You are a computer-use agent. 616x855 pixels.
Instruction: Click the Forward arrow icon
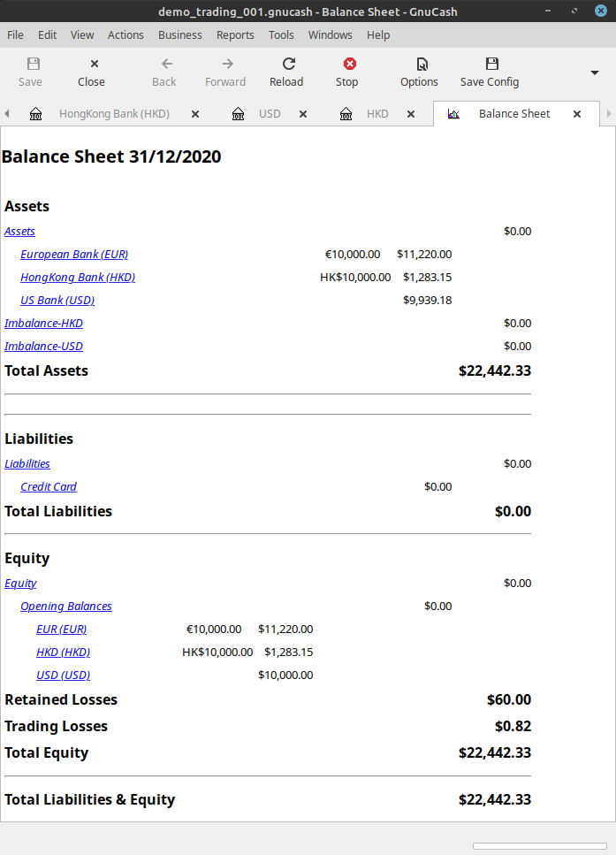click(x=227, y=64)
